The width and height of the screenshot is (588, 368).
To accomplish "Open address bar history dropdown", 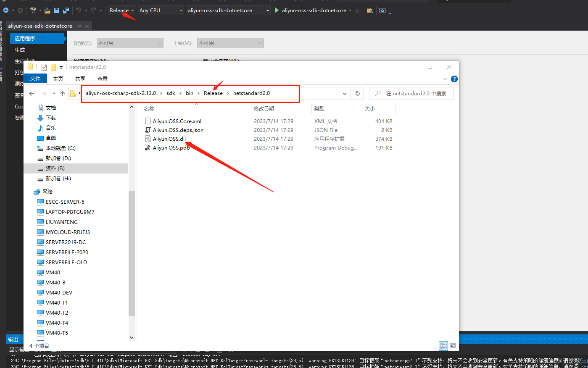I will tap(345, 93).
